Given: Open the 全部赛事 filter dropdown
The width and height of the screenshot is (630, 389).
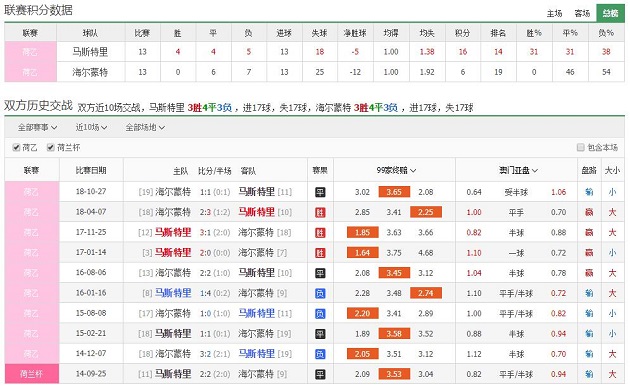Looking at the screenshot, I should 37,127.
